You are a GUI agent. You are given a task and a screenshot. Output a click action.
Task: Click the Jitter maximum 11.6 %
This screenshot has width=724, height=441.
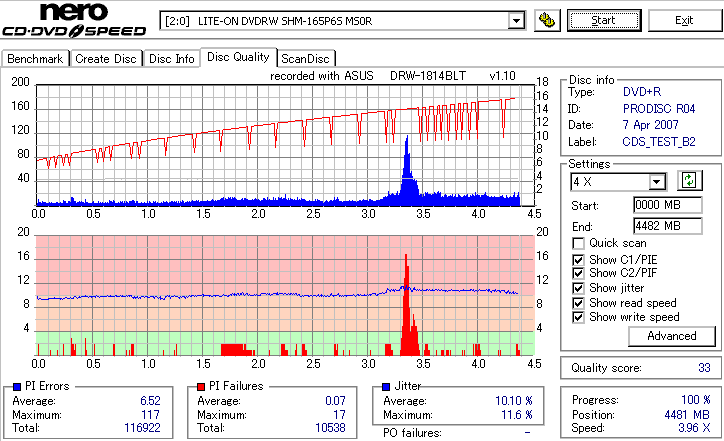517,415
